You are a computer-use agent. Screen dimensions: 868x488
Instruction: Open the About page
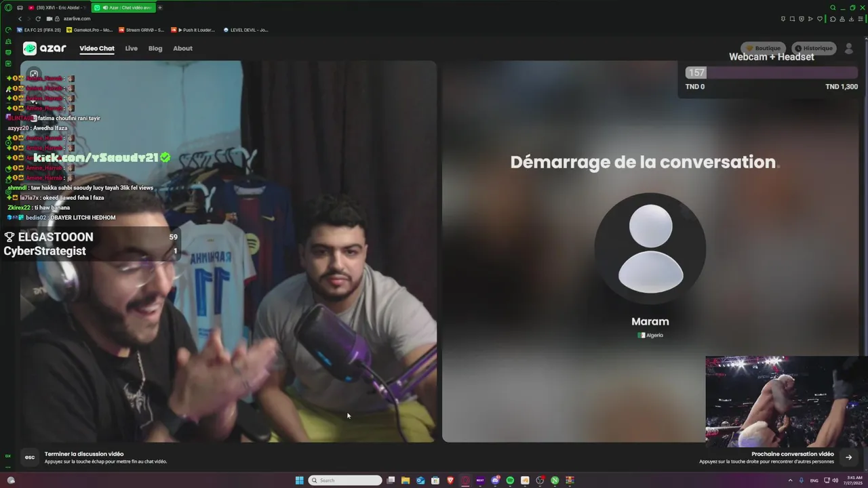(x=182, y=49)
